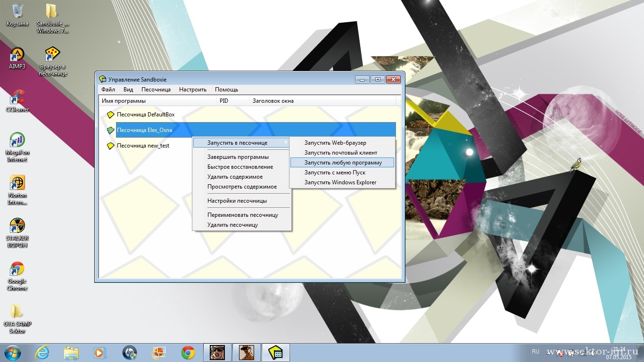The image size is (644, 362).
Task: Open the GTA SAMP Sektor folder
Action: pyautogui.click(x=17, y=319)
